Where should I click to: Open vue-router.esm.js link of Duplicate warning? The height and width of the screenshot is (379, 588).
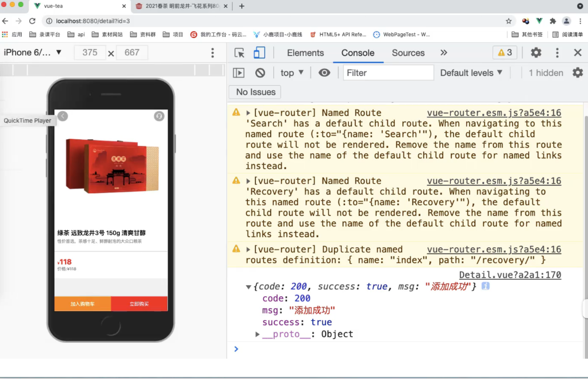tap(494, 249)
